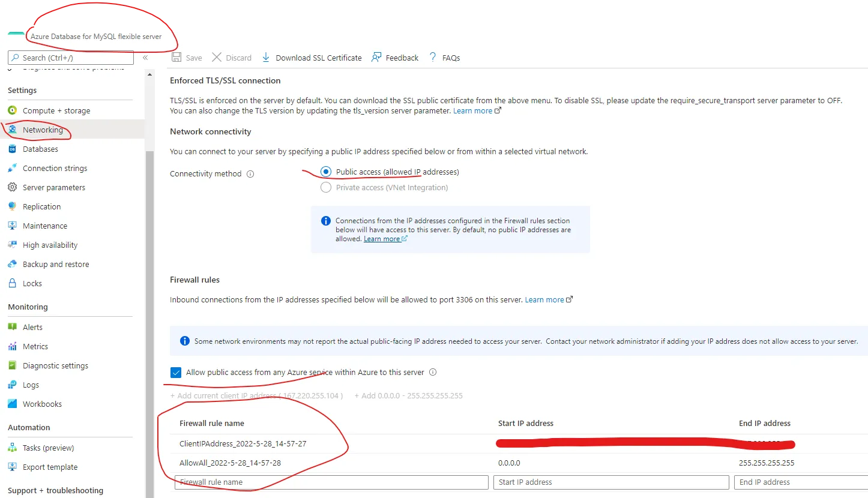
Task: Select the ClientIPAddress_2022-5-28_14-57-27 rule name
Action: click(x=243, y=444)
